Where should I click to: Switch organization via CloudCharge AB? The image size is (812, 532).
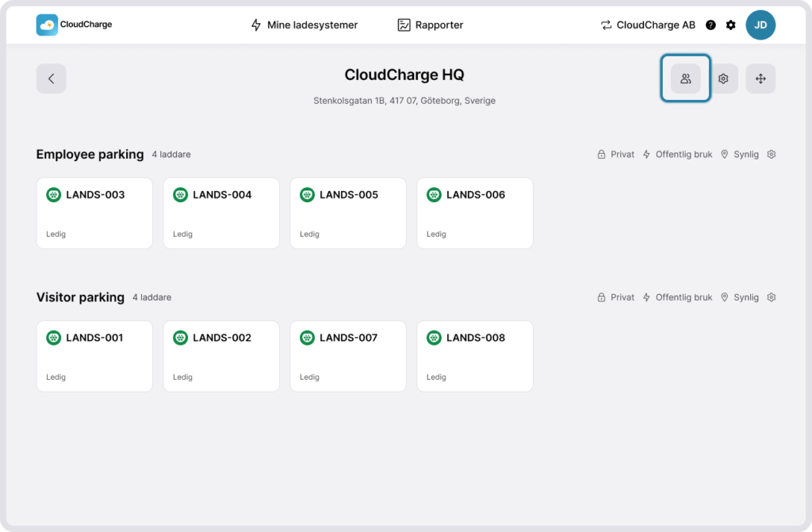tap(647, 25)
